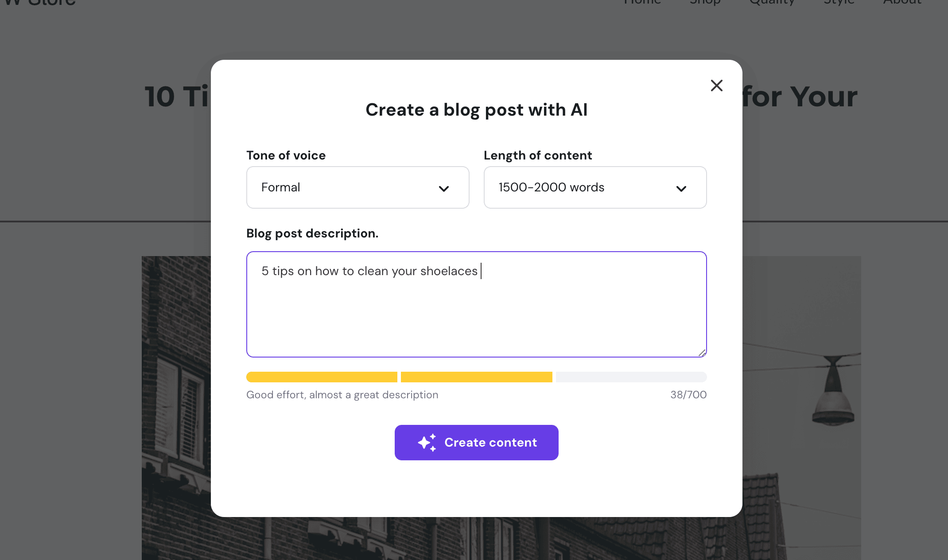948x560 pixels.
Task: Click the yellow quality indicator segment
Action: (x=322, y=377)
